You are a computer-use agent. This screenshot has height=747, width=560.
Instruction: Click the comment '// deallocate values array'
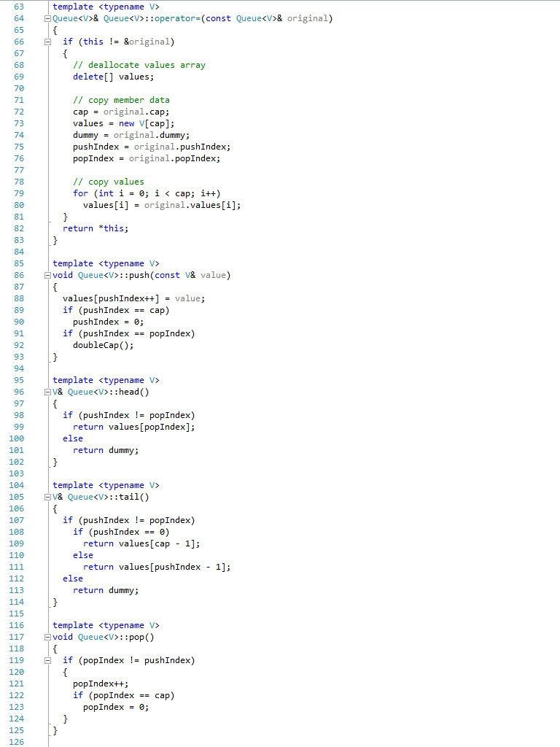(x=139, y=65)
